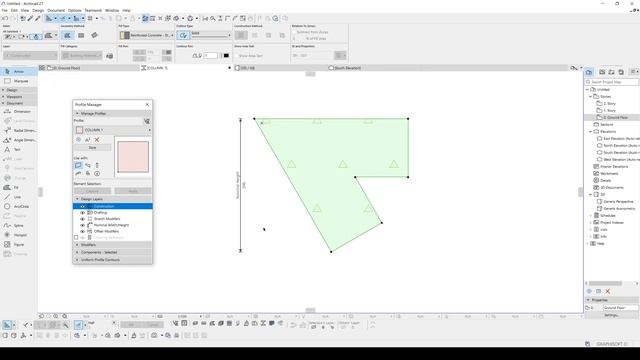This screenshot has height=360, width=640.
Task: Select the Line tool
Action: tap(19, 197)
